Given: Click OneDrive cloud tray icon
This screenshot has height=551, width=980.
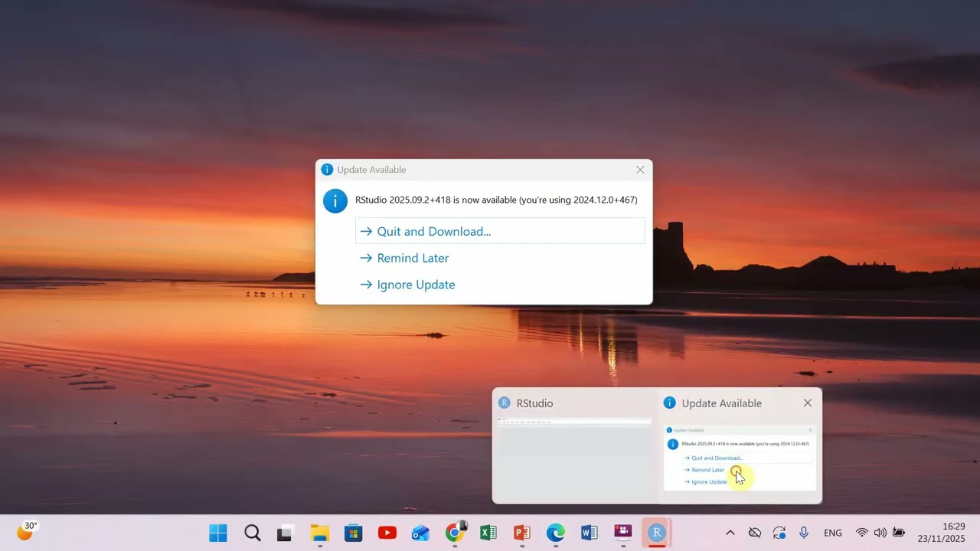Looking at the screenshot, I should [755, 533].
